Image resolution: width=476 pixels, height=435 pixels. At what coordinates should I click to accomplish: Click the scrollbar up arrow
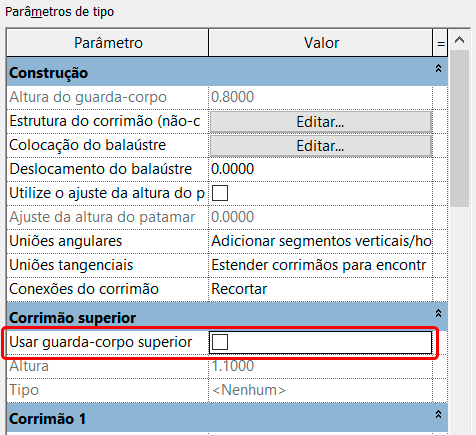(x=459, y=40)
